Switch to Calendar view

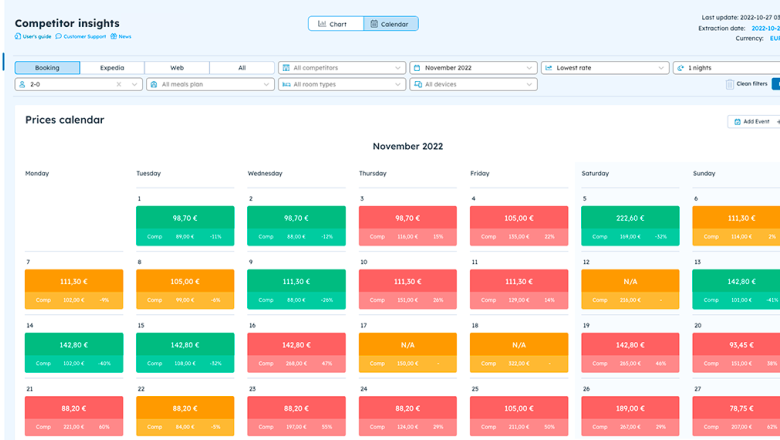coord(390,24)
